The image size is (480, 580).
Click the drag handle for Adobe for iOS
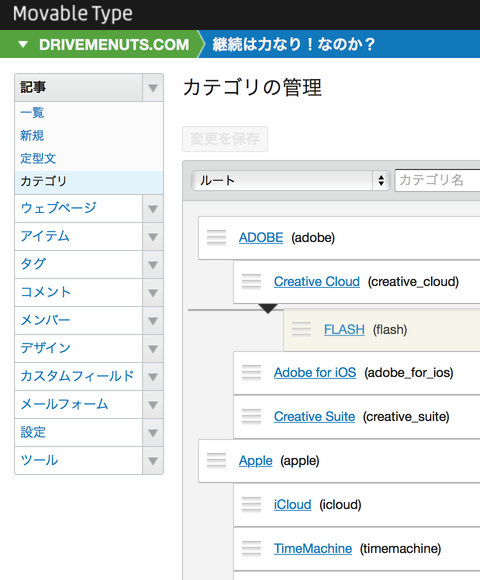pyautogui.click(x=251, y=372)
